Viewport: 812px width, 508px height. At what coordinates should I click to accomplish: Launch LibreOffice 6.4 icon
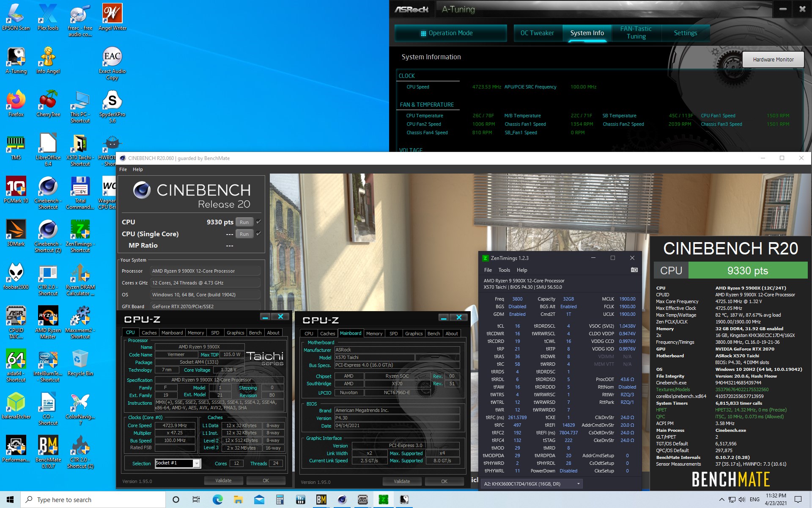pyautogui.click(x=48, y=150)
